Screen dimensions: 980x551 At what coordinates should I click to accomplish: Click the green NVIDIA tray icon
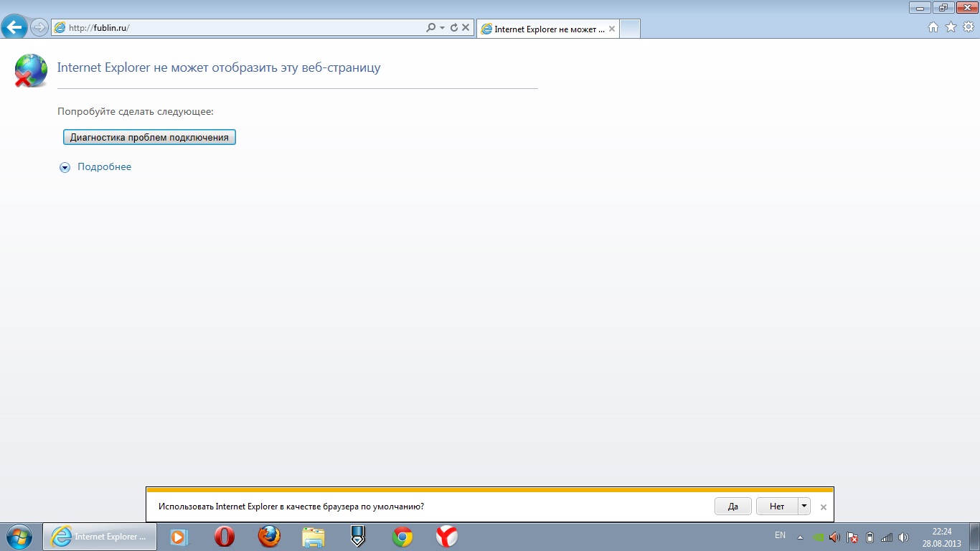tap(819, 537)
